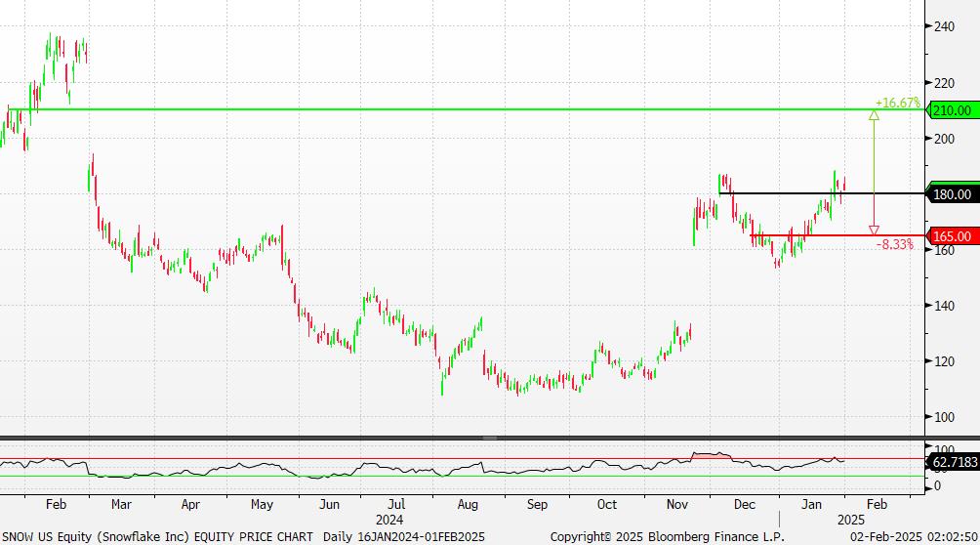Click the Dec month label on time axis
This screenshot has width=980, height=545.
tap(745, 504)
